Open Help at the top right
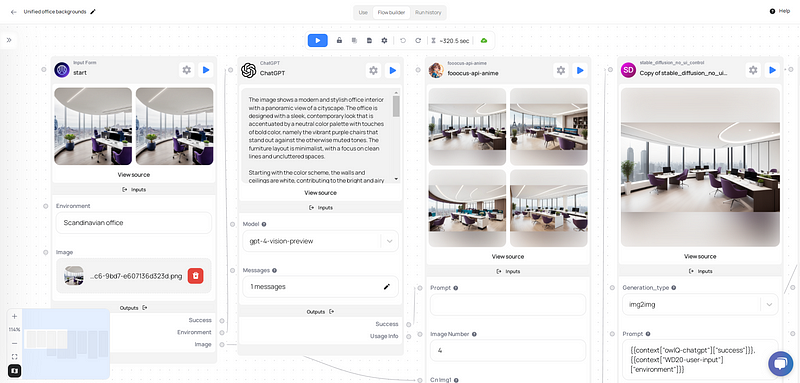The height and width of the screenshot is (383, 800). [x=780, y=11]
